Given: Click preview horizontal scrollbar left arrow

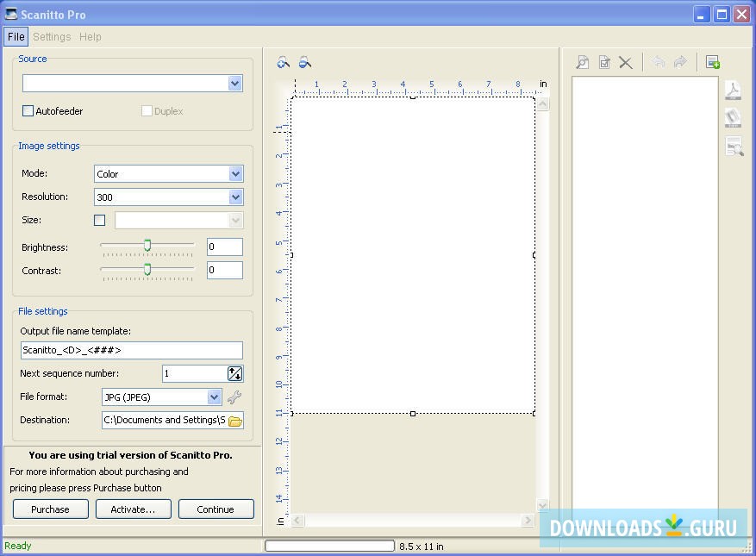Looking at the screenshot, I should tap(297, 521).
